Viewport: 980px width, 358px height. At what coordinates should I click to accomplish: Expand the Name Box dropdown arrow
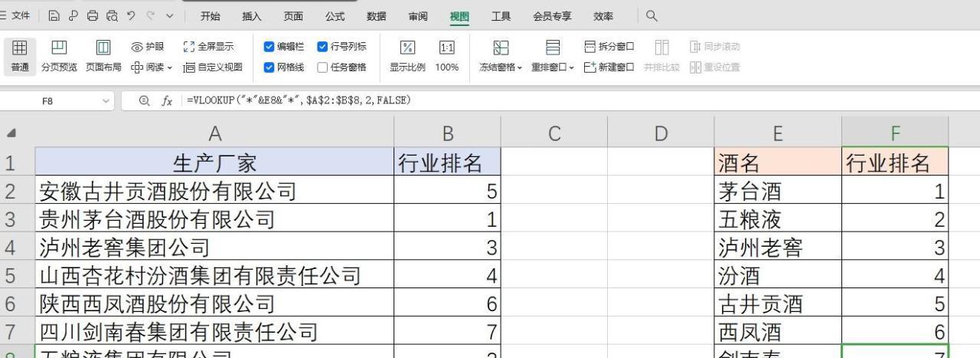pyautogui.click(x=105, y=100)
